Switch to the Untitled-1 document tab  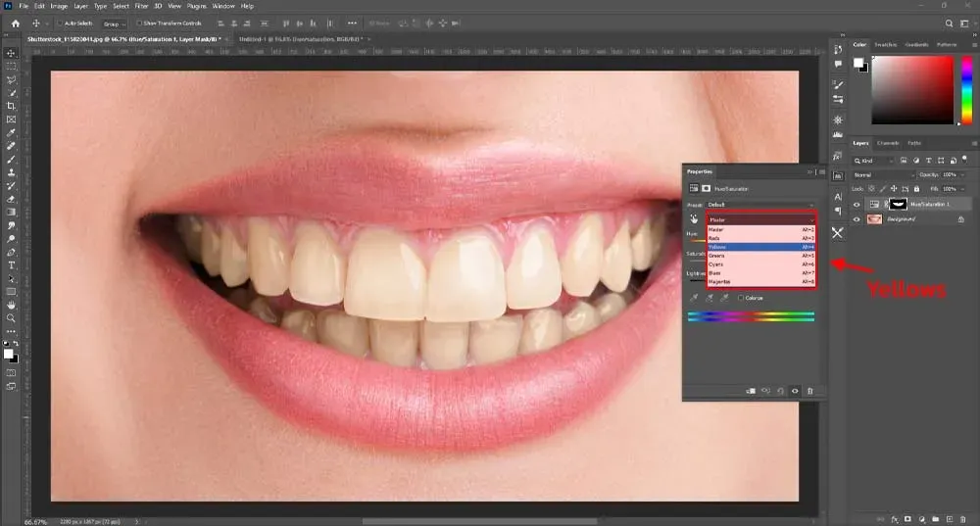pyautogui.click(x=300, y=39)
